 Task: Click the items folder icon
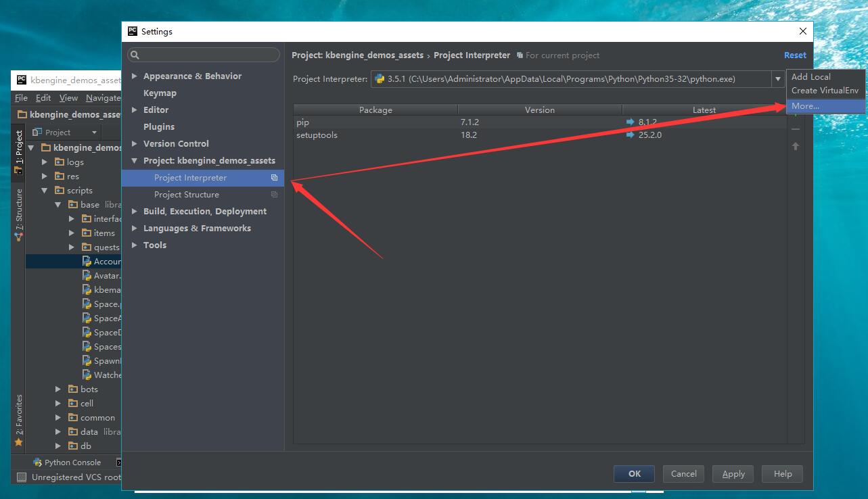[x=87, y=233]
